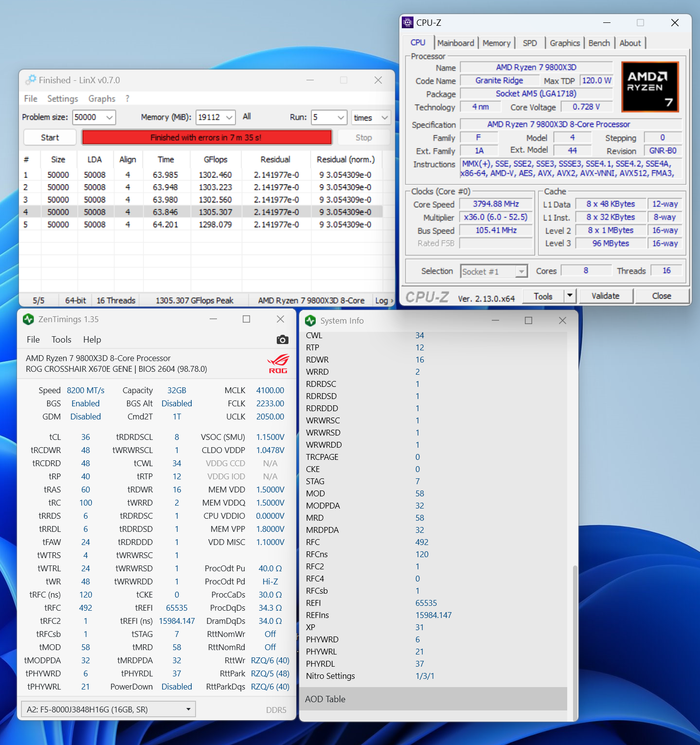The image size is (700, 745).
Task: Open the Settings menu in LinX
Action: point(63,98)
